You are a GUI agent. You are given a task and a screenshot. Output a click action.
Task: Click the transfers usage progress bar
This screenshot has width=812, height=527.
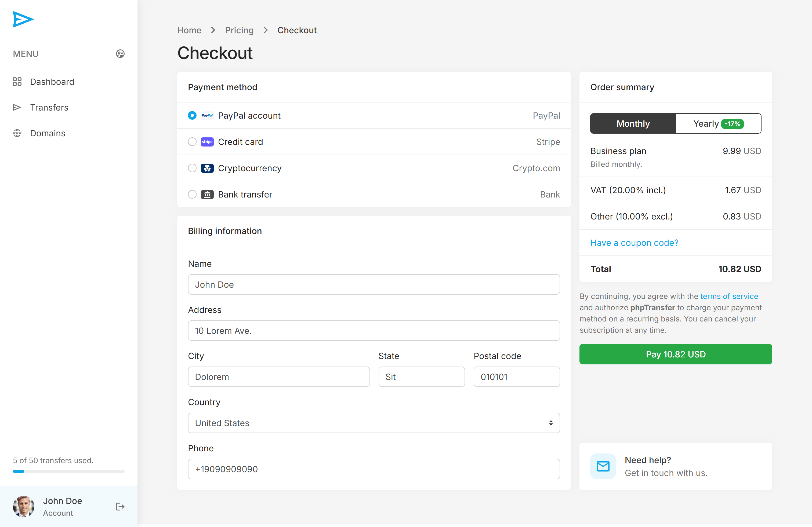(x=68, y=472)
